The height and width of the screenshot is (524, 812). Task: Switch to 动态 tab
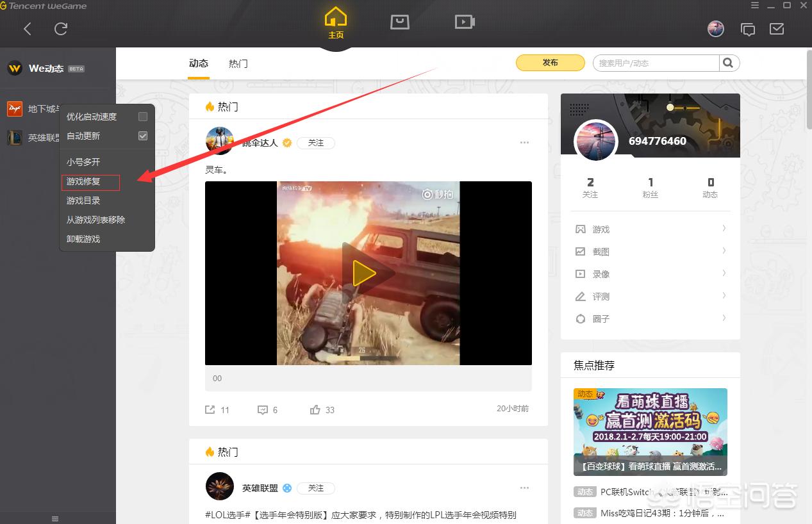(199, 63)
